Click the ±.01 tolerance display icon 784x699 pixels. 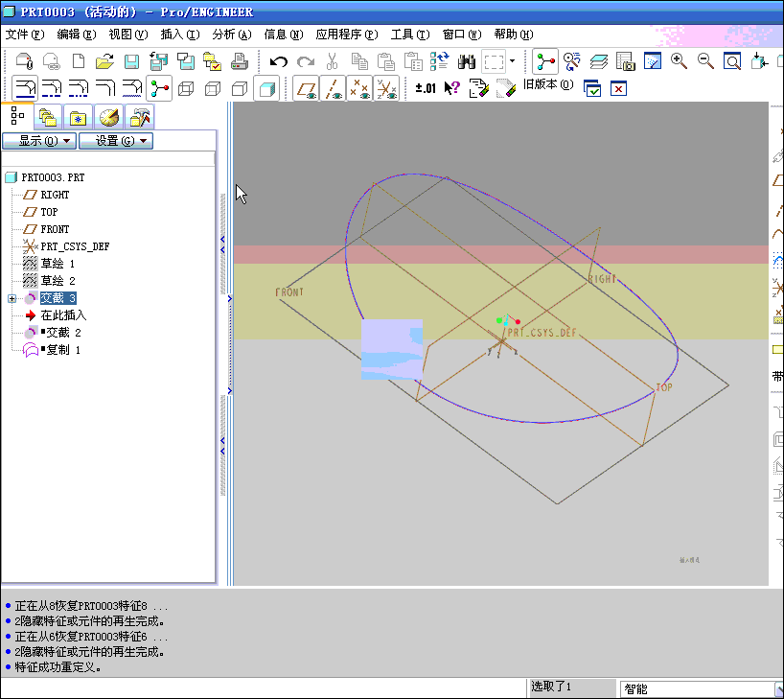(426, 89)
